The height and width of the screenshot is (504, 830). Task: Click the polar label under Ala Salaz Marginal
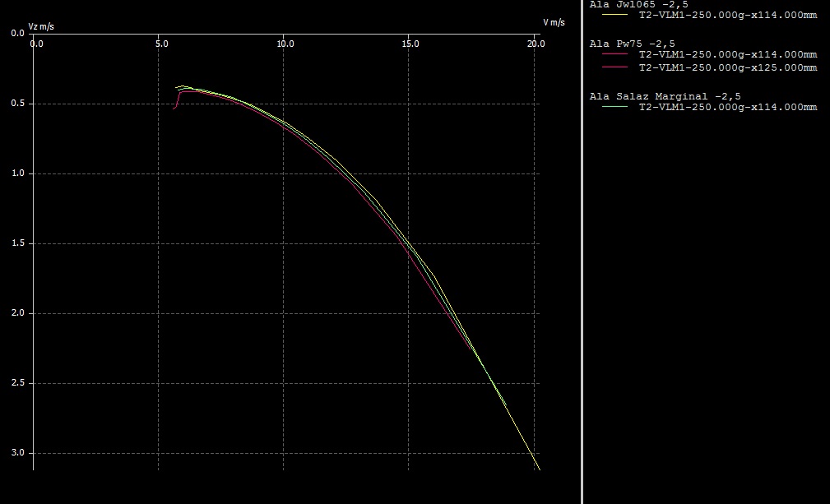click(x=727, y=107)
